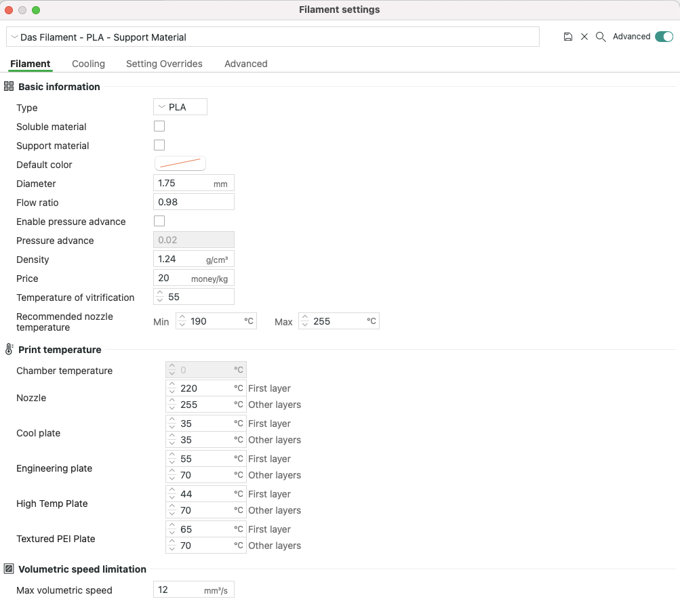The width and height of the screenshot is (680, 616).
Task: Click the search settings magnifier icon
Action: click(x=601, y=37)
